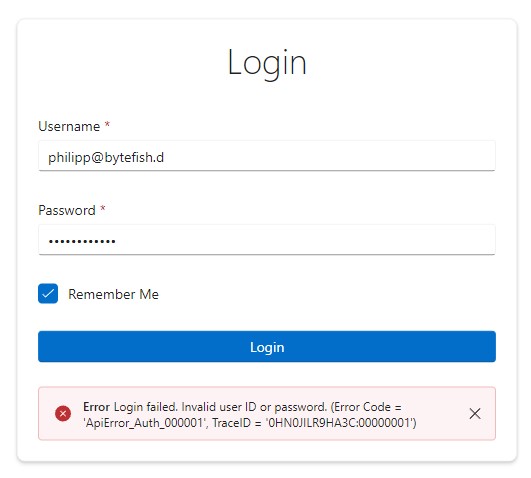Dismiss the error alert with the X icon
Screen dimensions: 531x478
tap(475, 413)
